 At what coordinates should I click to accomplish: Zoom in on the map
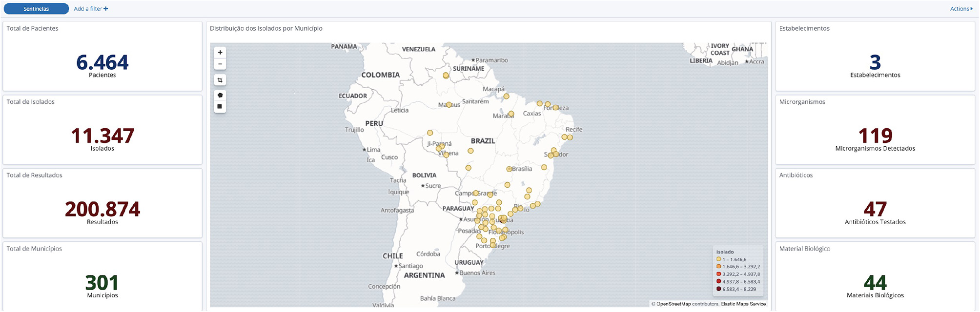click(220, 53)
